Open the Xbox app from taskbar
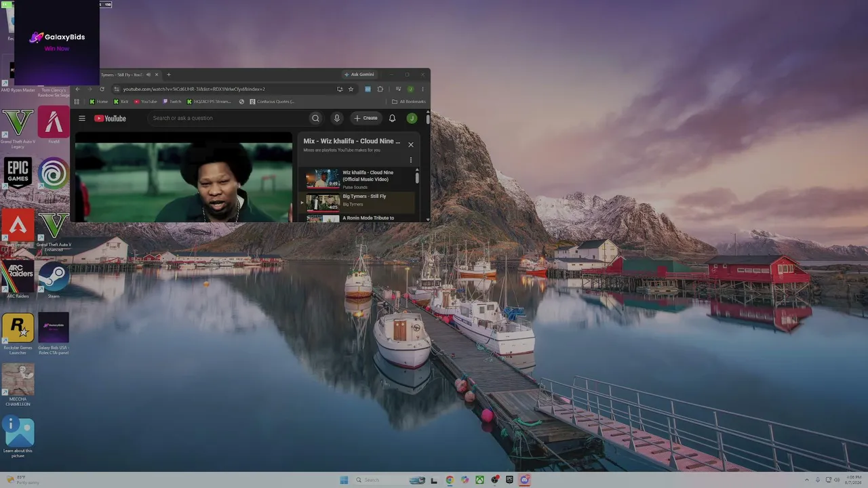The height and width of the screenshot is (488, 868). 479,480
